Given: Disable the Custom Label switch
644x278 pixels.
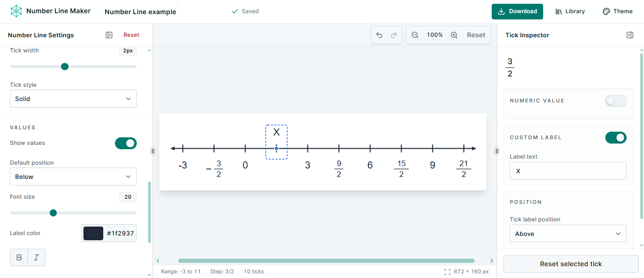Looking at the screenshot, I should coord(616,137).
